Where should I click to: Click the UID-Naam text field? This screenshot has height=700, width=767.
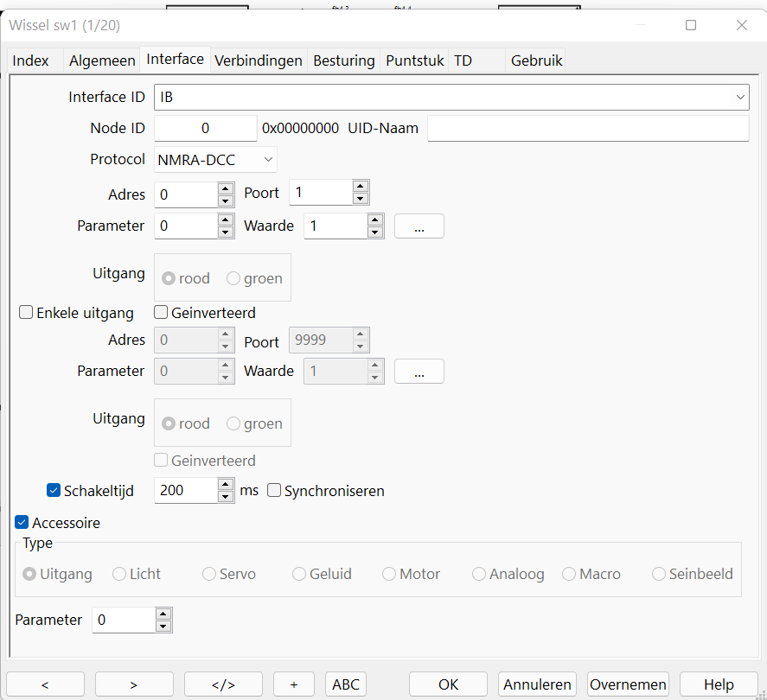pos(587,129)
